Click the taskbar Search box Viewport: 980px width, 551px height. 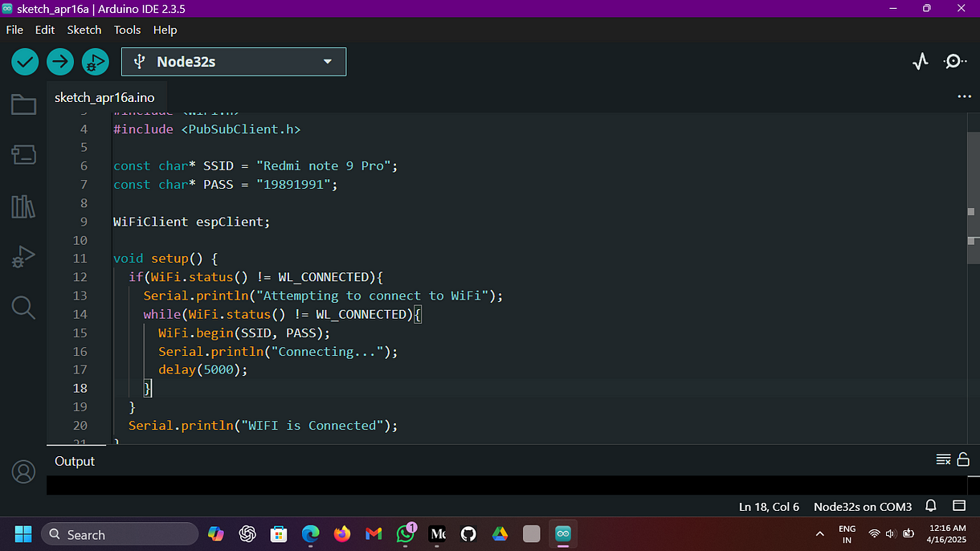(x=120, y=534)
